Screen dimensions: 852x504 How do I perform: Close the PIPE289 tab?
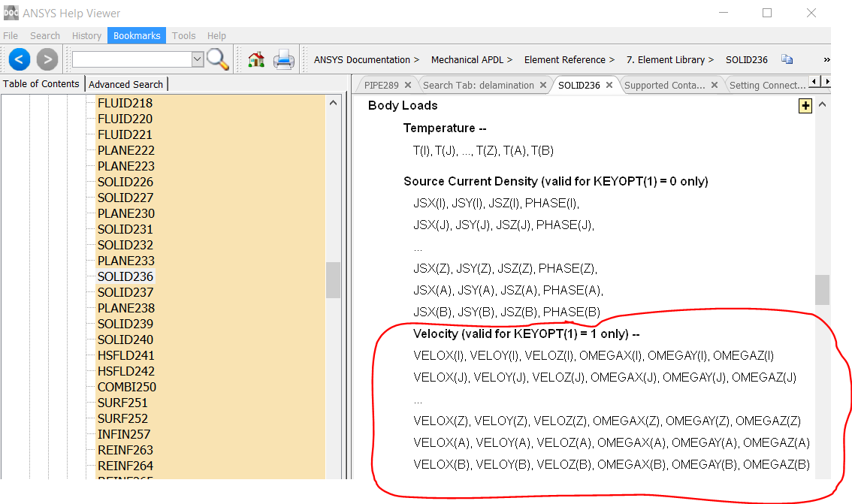407,86
